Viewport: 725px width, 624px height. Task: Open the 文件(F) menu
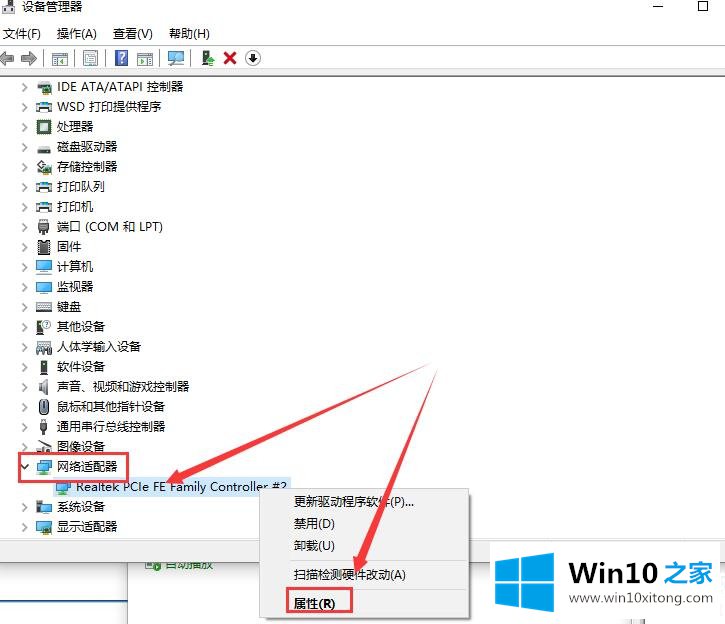[x=22, y=34]
